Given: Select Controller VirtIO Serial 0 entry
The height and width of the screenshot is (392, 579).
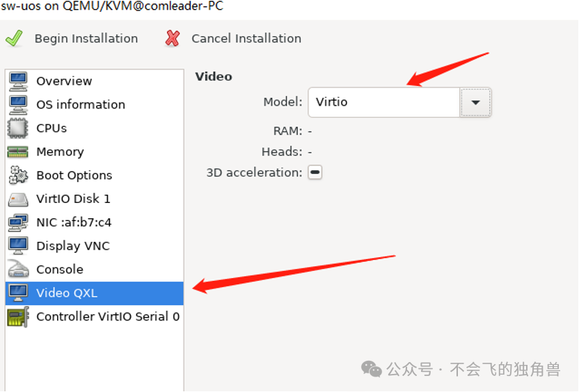Looking at the screenshot, I should (95, 317).
